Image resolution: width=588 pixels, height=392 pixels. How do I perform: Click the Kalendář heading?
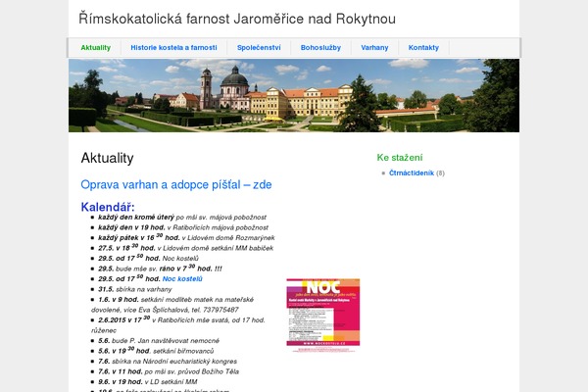(108, 207)
